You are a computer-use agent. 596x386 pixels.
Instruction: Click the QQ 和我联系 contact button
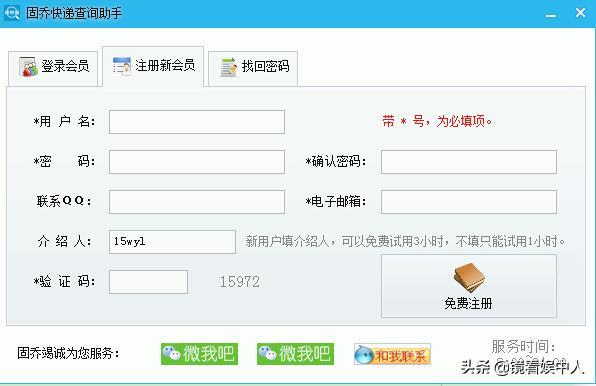pyautogui.click(x=392, y=354)
